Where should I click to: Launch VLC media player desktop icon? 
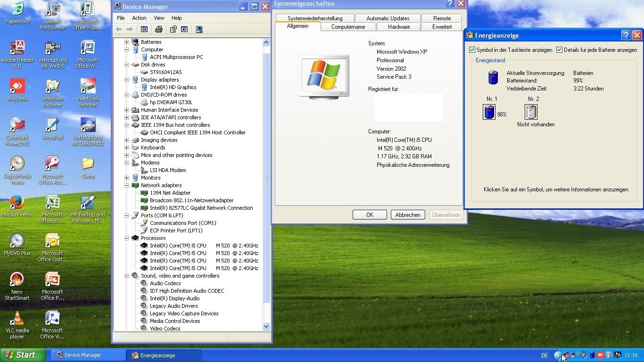coord(17,325)
